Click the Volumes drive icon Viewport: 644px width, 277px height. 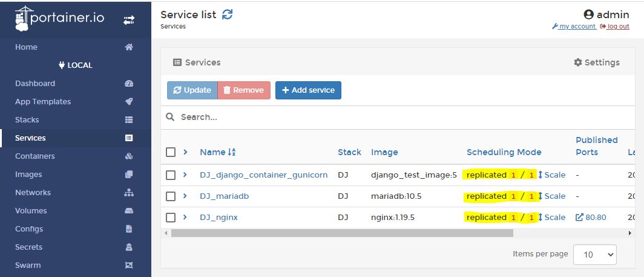point(128,211)
